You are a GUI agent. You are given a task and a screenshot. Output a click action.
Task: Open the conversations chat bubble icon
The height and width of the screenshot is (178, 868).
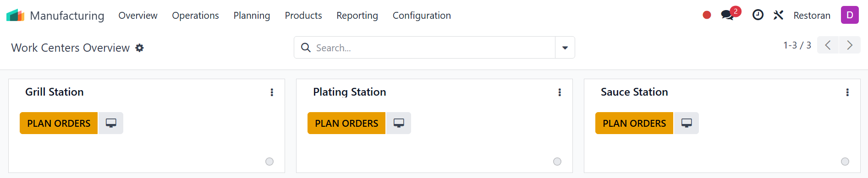pos(727,15)
